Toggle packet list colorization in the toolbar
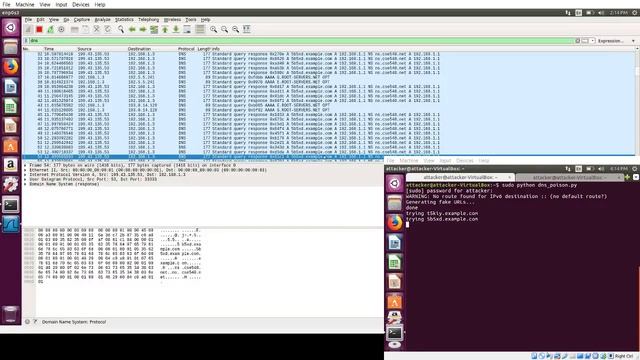Viewport: 640px width, 360px height. point(200,29)
